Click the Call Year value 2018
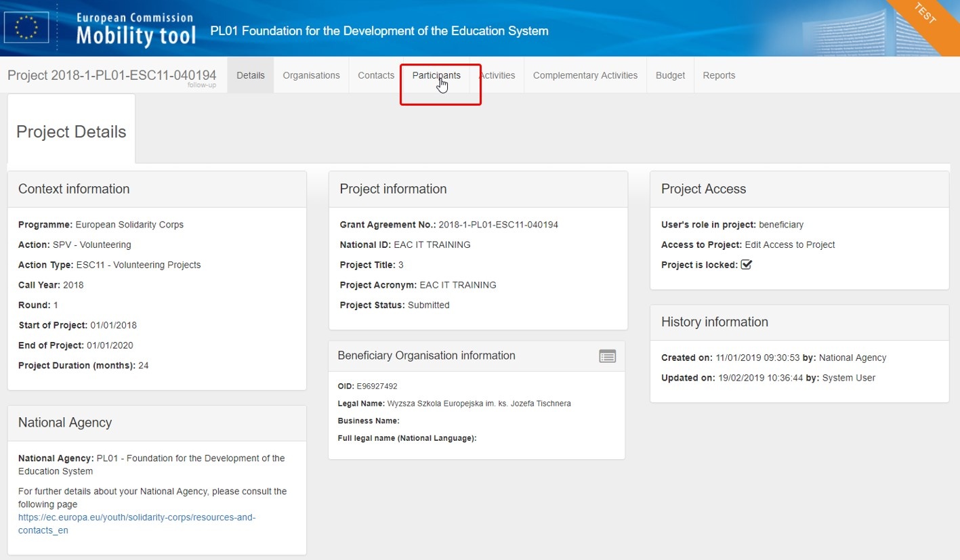 coord(73,285)
